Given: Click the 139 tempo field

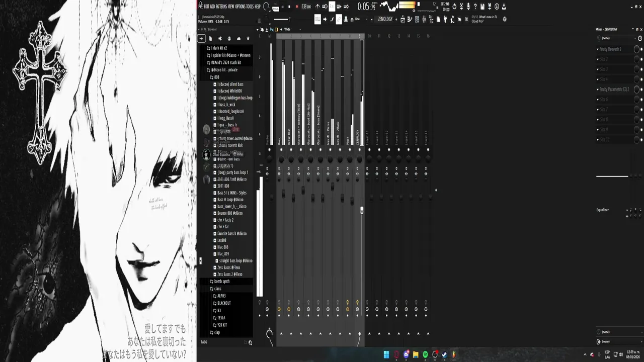Looking at the screenshot, I should [306, 7].
